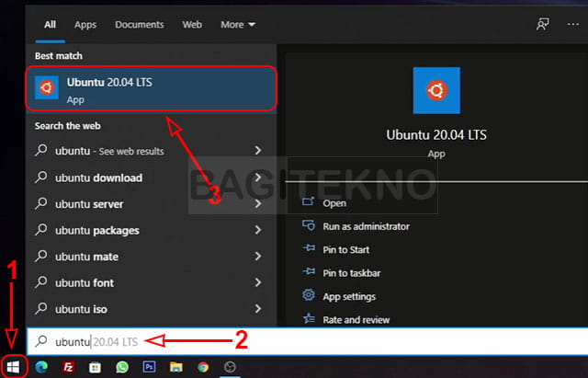Click the star icon beside Rate and review
This screenshot has height=378, width=588.
309,318
